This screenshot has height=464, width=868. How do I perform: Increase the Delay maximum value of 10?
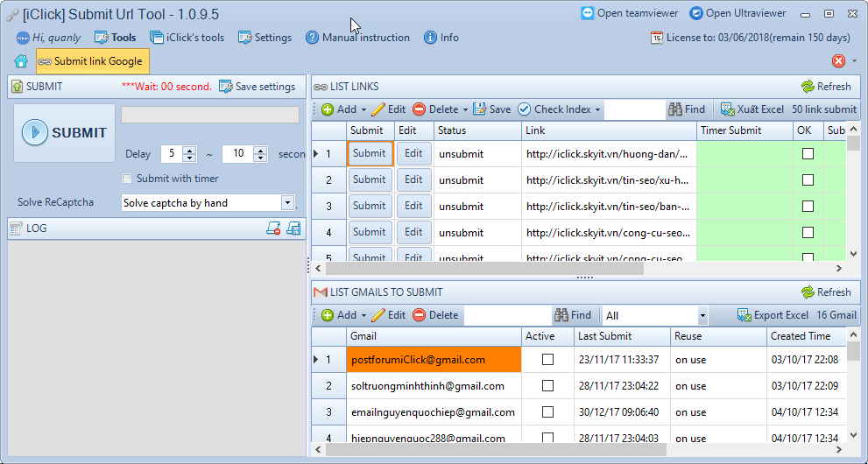[261, 150]
